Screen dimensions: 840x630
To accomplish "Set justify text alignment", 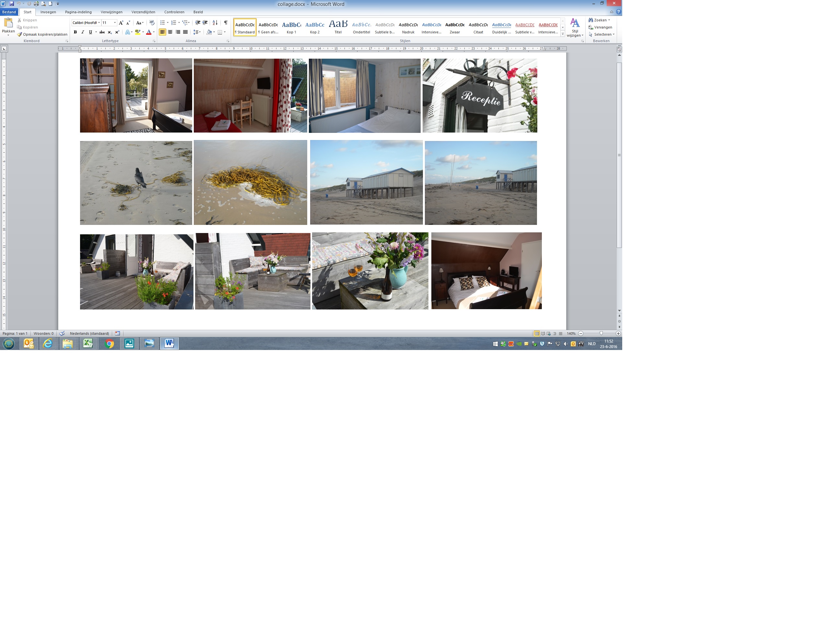I will pyautogui.click(x=185, y=32).
